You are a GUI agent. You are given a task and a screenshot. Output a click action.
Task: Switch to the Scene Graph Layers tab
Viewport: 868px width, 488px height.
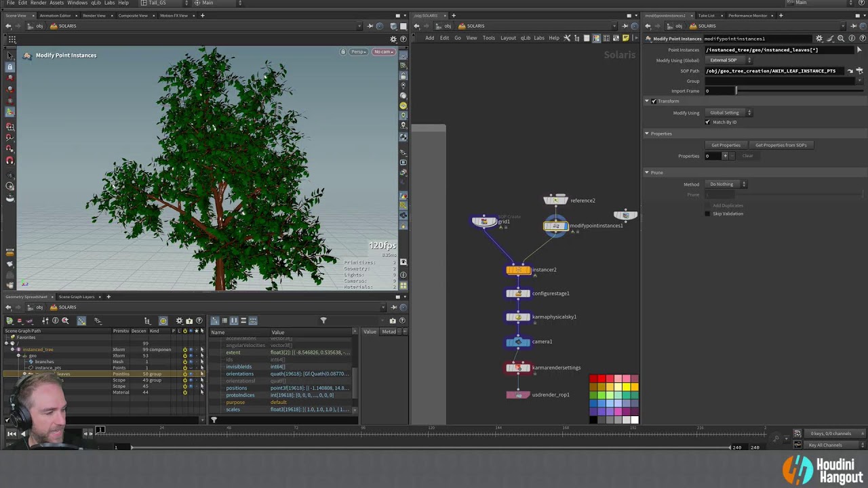point(77,297)
